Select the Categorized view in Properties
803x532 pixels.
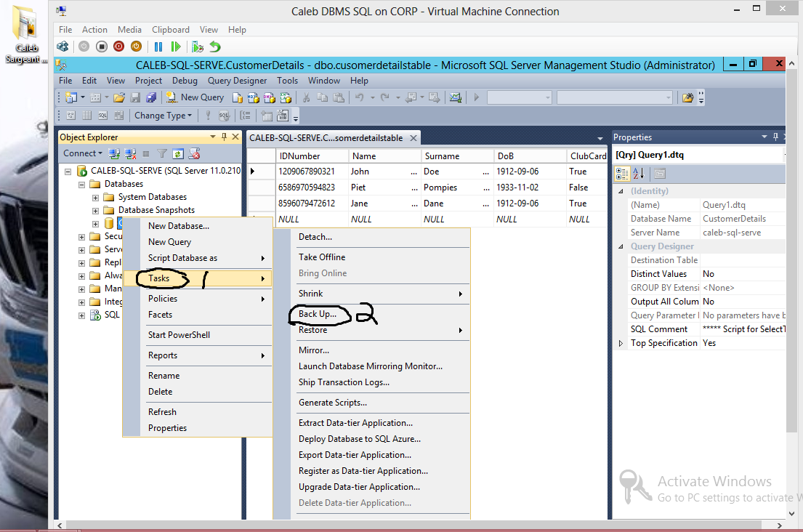click(x=622, y=174)
